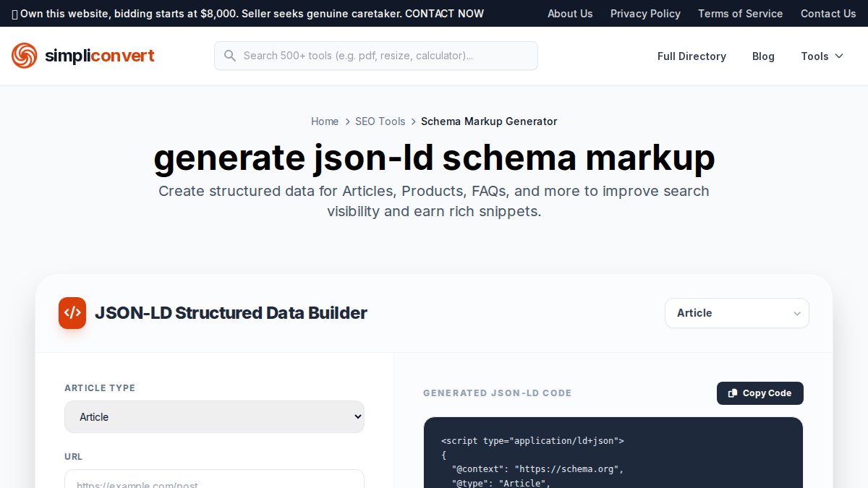Navigate to the Home breadcrumb link
The height and width of the screenshot is (488, 868).
325,121
